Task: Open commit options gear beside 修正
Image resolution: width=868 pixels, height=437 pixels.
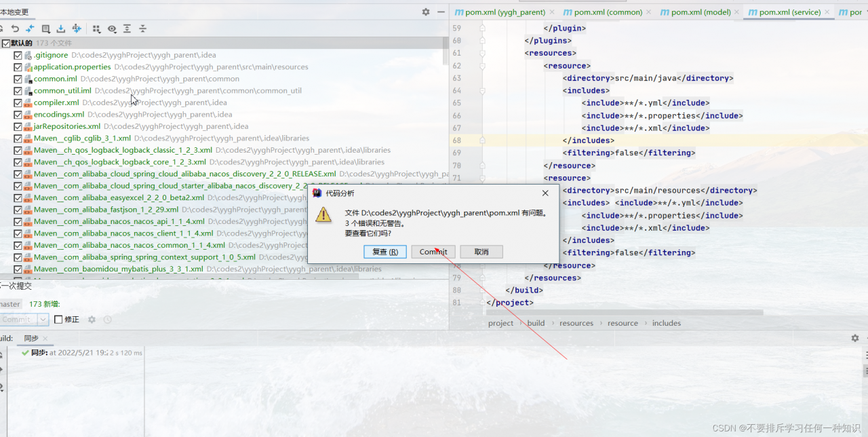Action: point(92,320)
